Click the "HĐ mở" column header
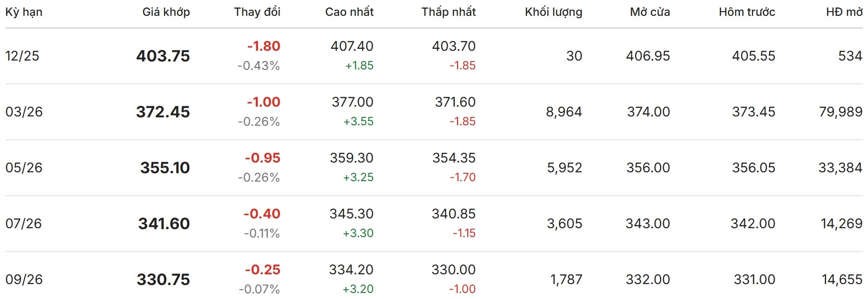This screenshot has height=299, width=868. (x=844, y=12)
